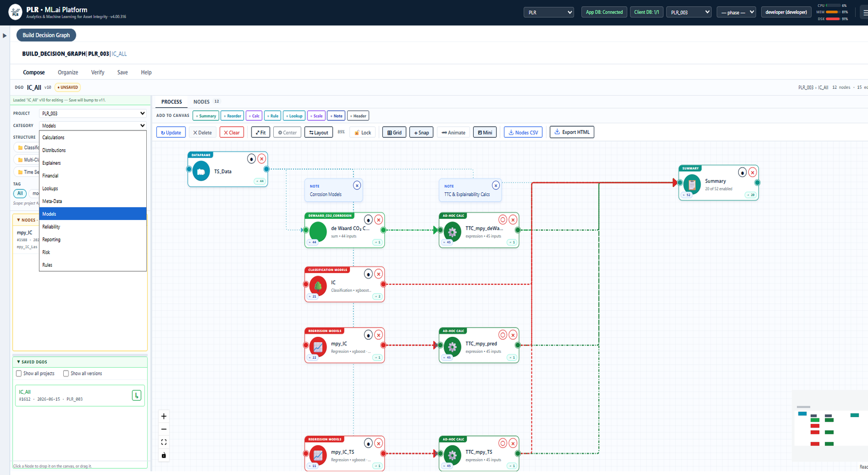Click the Build Decision Graph button
Screen dimensions: 868x475
[x=46, y=35]
